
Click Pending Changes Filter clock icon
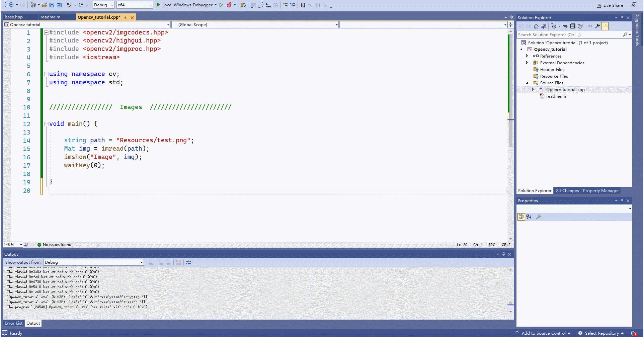tap(554, 26)
